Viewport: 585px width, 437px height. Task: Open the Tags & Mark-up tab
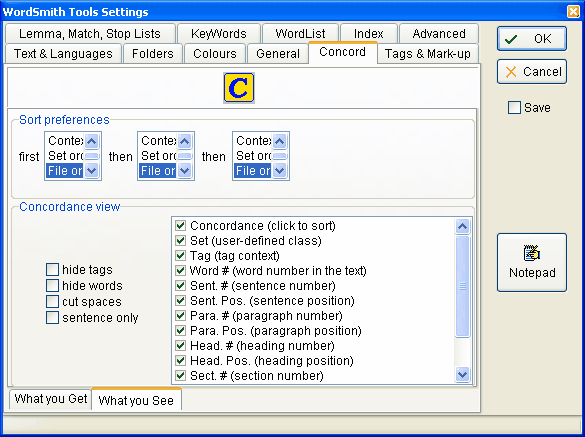coord(428,54)
